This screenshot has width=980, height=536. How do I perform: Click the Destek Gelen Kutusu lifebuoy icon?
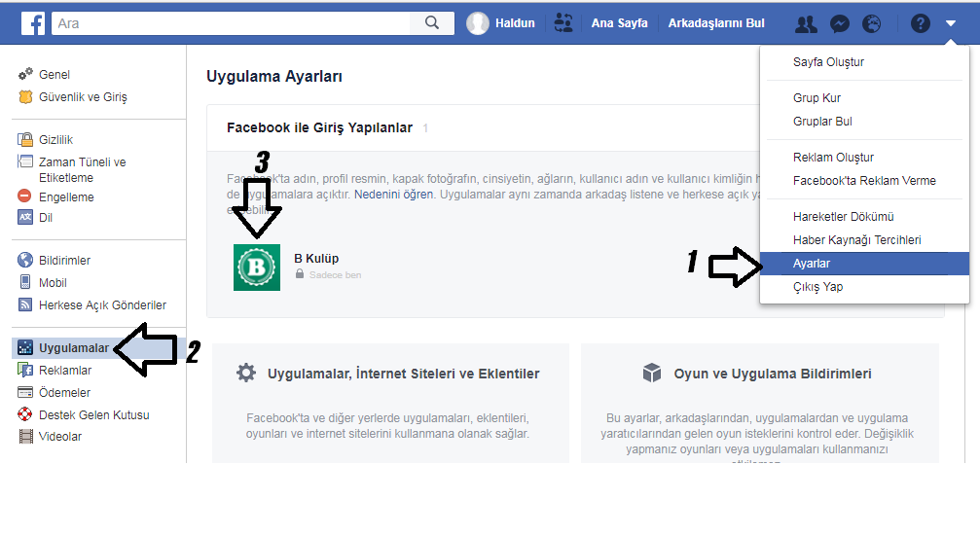[25, 414]
